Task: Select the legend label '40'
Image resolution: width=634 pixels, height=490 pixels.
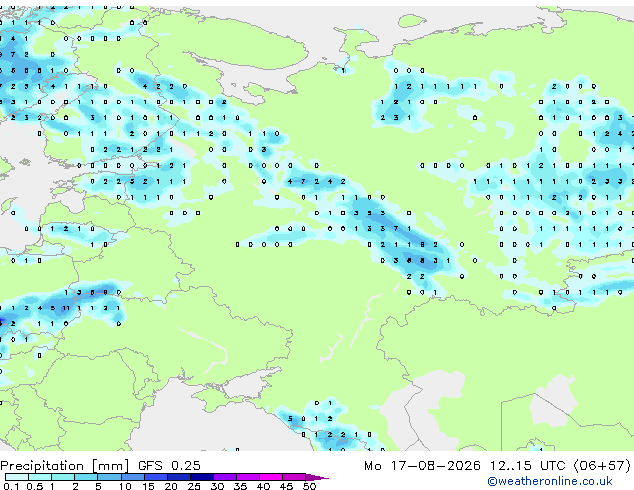Action: (x=263, y=486)
